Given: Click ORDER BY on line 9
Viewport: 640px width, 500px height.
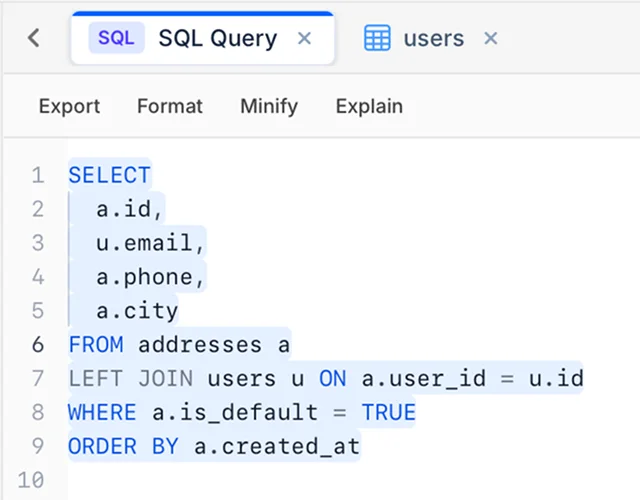Looking at the screenshot, I should pos(123,447).
